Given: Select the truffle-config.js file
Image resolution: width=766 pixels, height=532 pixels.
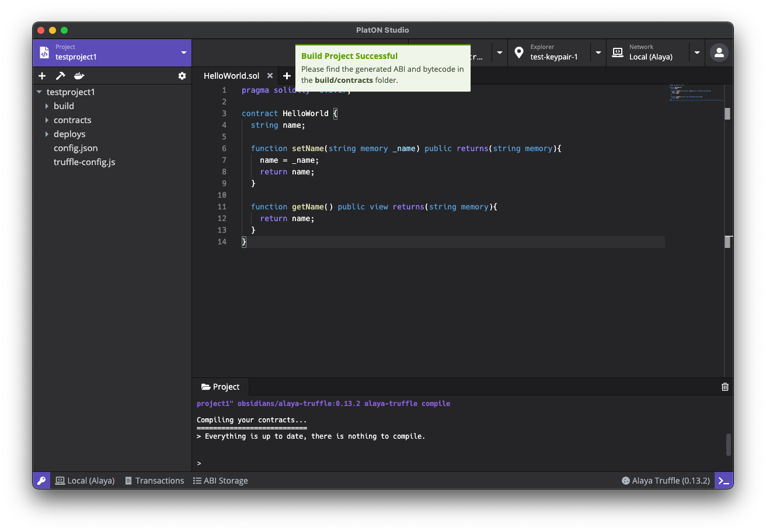Looking at the screenshot, I should pos(84,162).
